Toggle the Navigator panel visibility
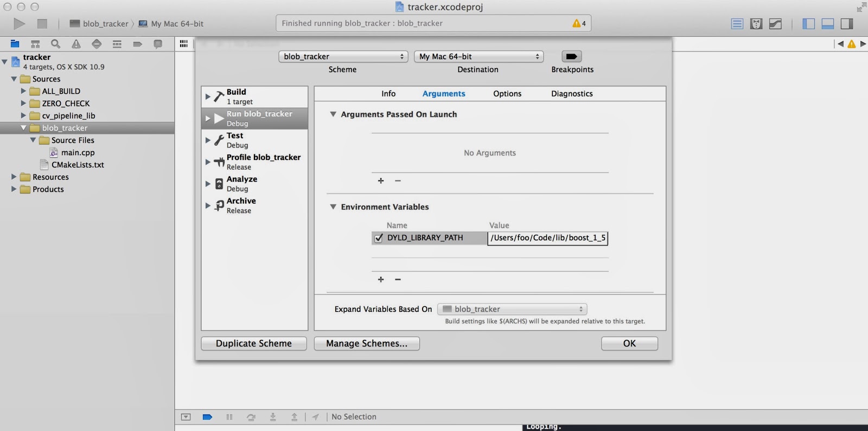The image size is (868, 431). 808,23
